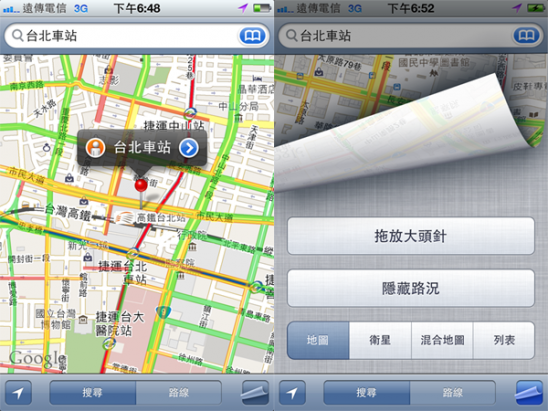Tap the 隱藏路況 hide traffic button
This screenshot has height=411, width=548.
[411, 288]
